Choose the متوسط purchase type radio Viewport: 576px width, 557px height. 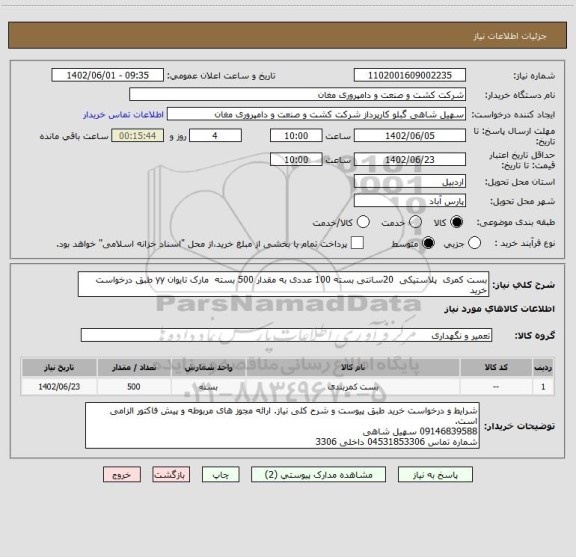tap(428, 243)
